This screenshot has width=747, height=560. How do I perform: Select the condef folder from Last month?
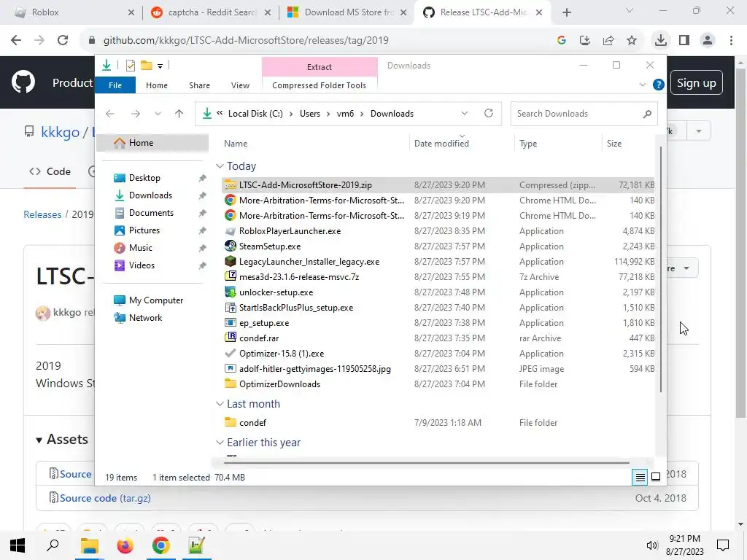coord(252,423)
